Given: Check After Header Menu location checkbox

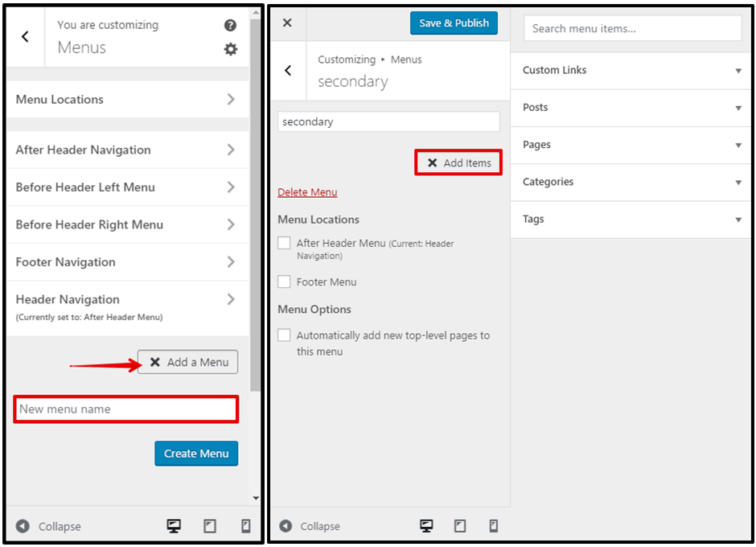Looking at the screenshot, I should [284, 243].
